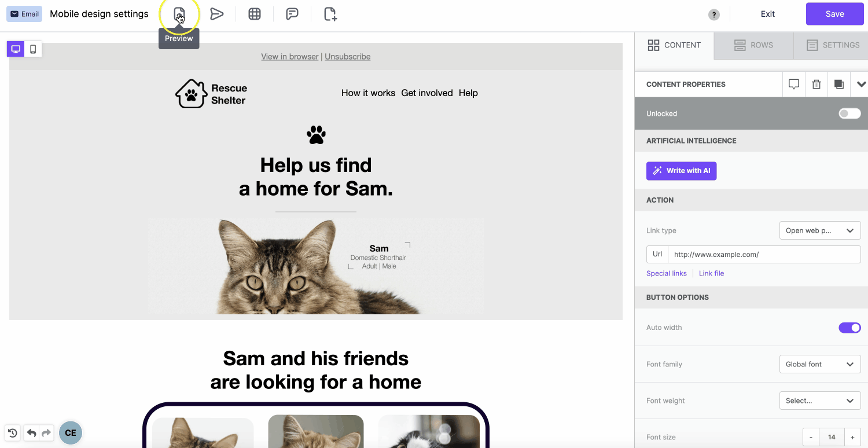This screenshot has width=868, height=448.
Task: Click the Unsubscribe link
Action: pos(348,57)
